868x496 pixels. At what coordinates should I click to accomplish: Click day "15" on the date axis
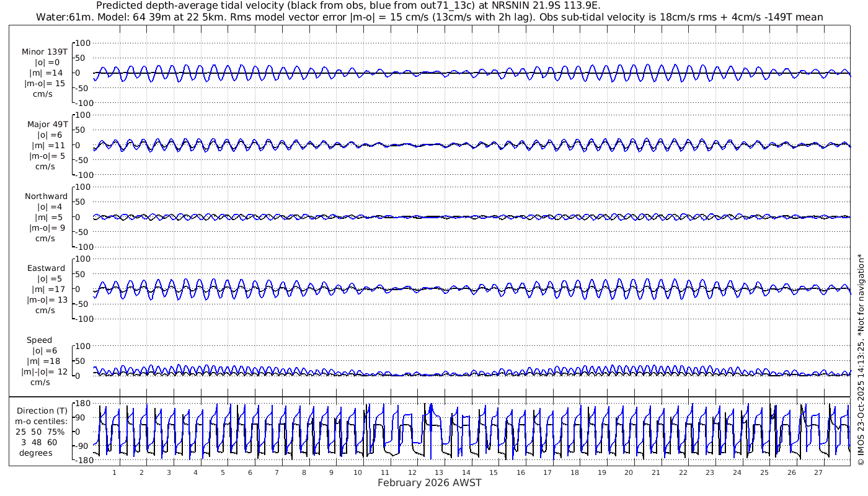(494, 472)
